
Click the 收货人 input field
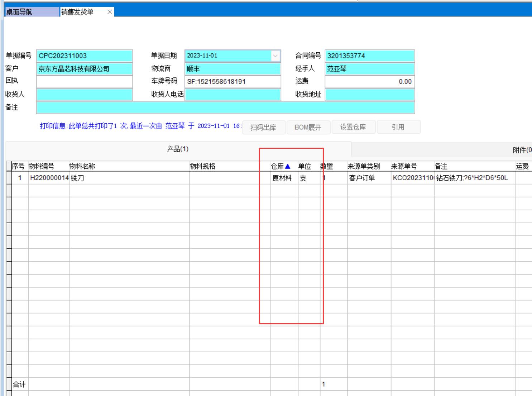(x=85, y=95)
